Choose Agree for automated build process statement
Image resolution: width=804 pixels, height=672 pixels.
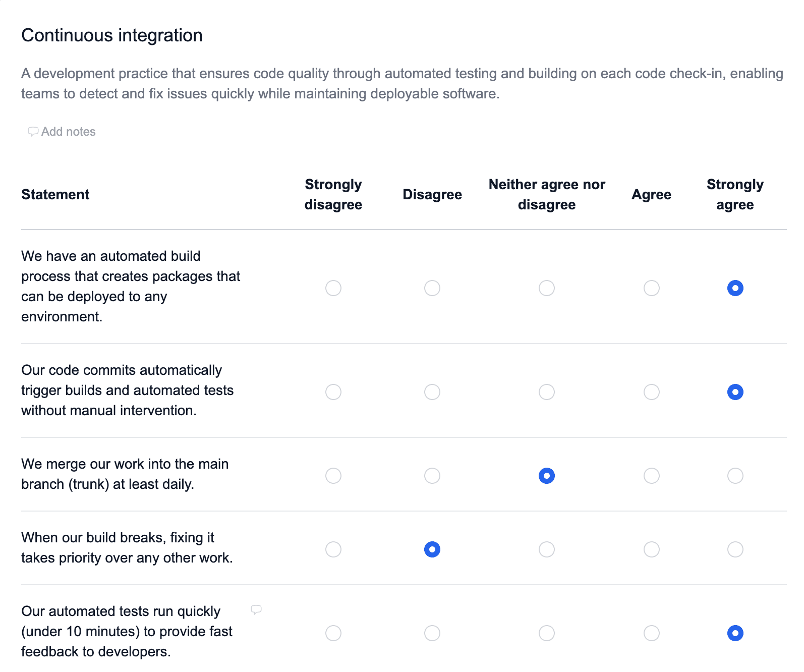(652, 288)
